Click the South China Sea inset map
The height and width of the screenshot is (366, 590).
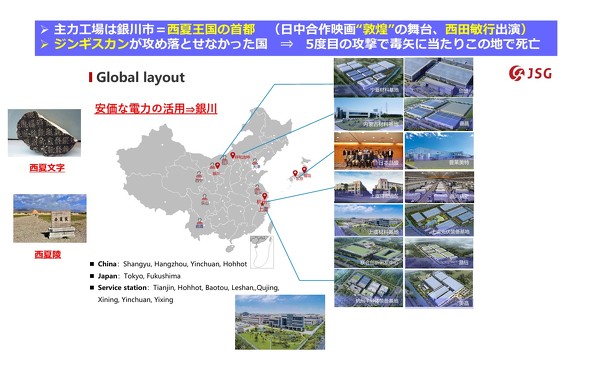pyautogui.click(x=262, y=252)
